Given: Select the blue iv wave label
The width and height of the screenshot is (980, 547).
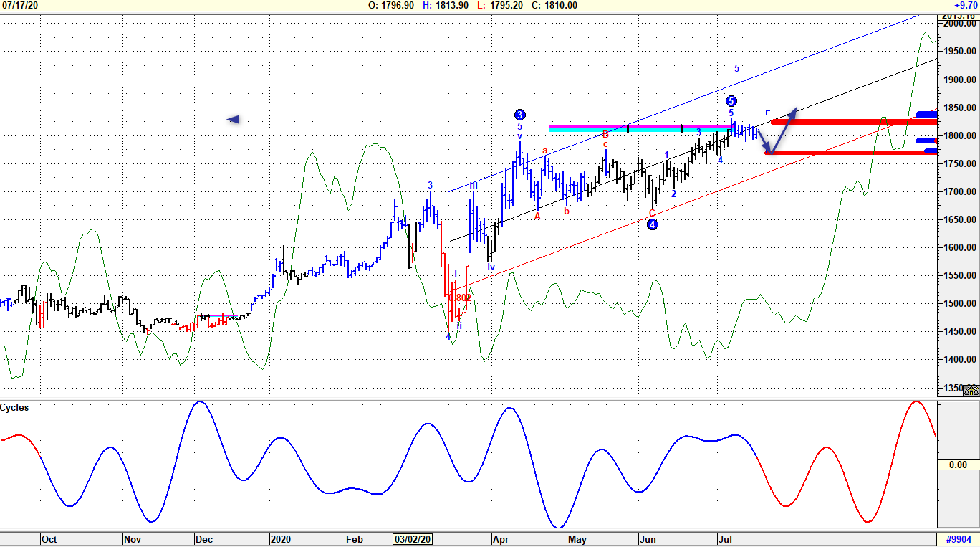Looking at the screenshot, I should tap(491, 267).
